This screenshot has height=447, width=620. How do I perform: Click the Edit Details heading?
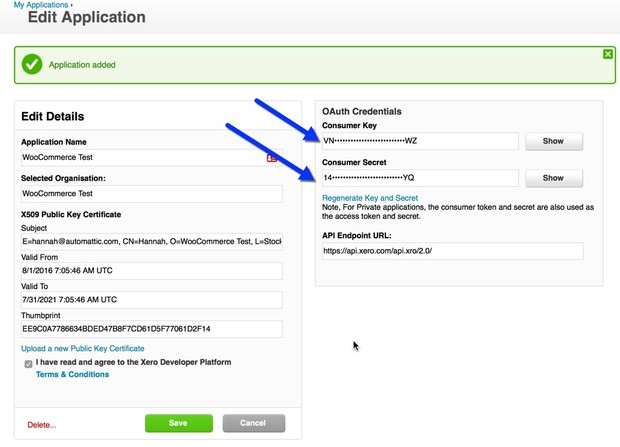(x=53, y=116)
